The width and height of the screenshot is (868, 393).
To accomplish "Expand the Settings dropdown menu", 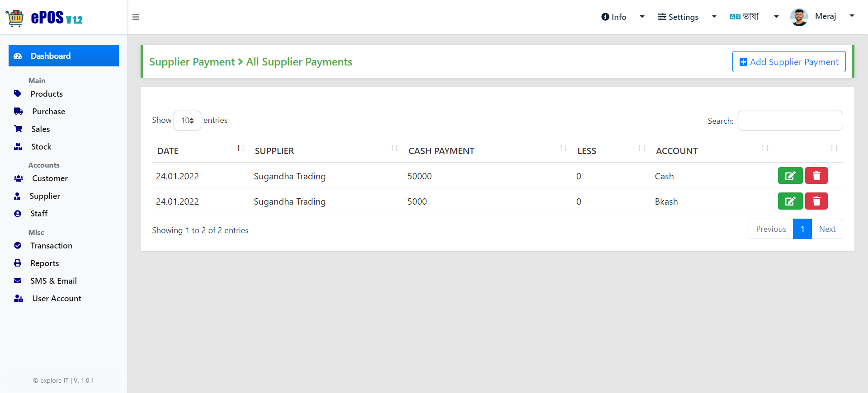I will point(687,17).
